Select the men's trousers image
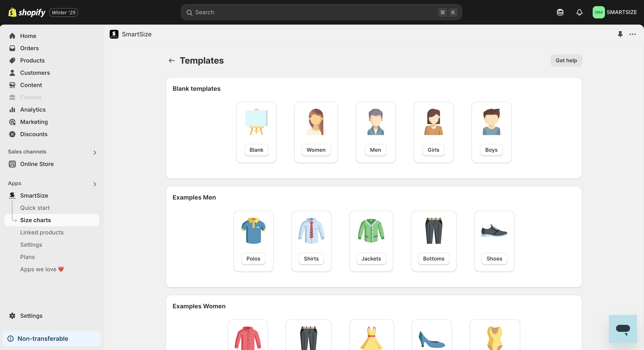 433,230
